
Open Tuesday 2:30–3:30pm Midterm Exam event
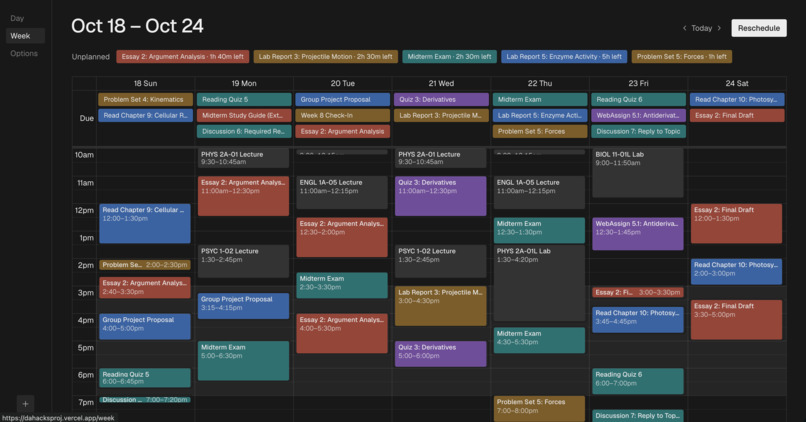(x=342, y=285)
